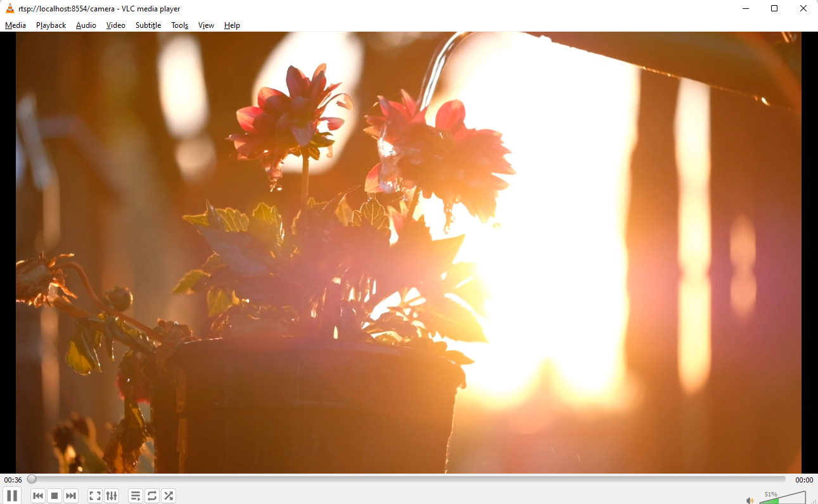Show extended settings and effects
This screenshot has height=504, width=818.
(x=112, y=496)
